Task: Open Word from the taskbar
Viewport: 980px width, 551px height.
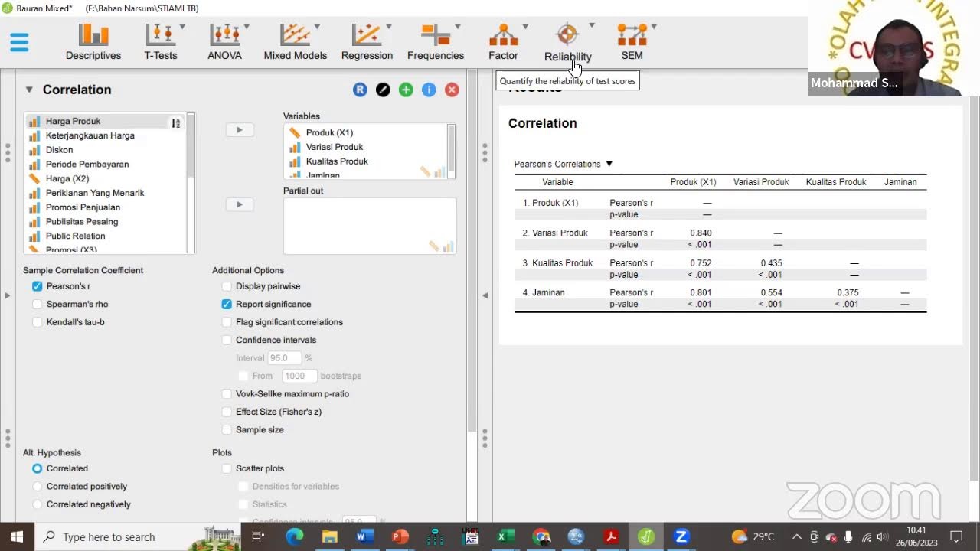Action: coord(364,536)
